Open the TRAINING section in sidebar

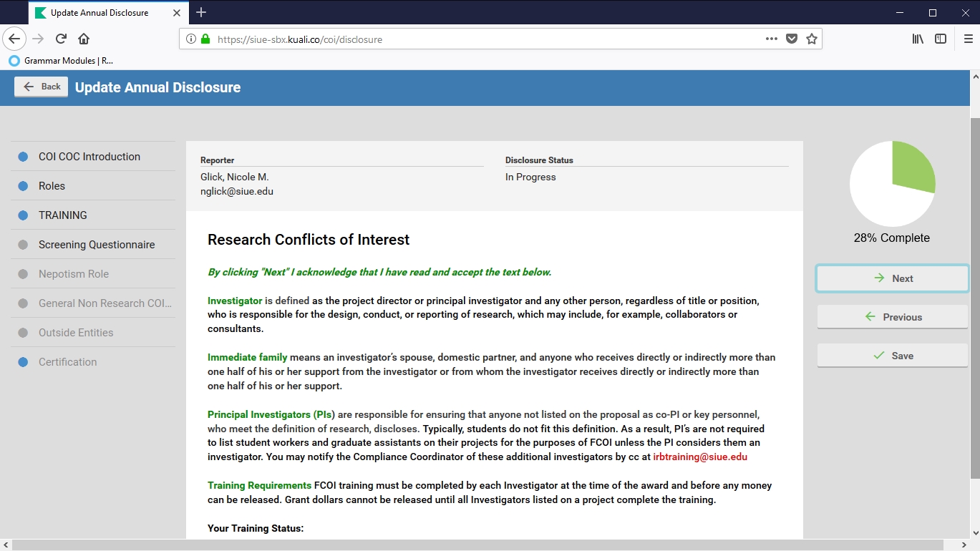click(x=63, y=215)
